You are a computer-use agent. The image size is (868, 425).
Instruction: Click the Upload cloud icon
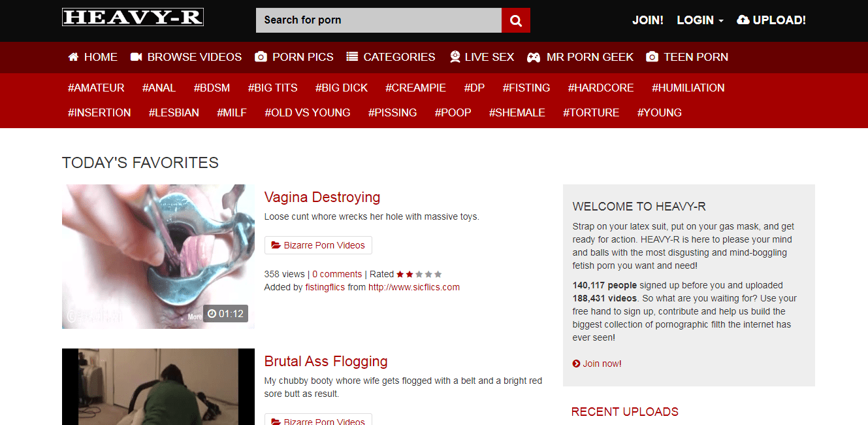pos(743,20)
